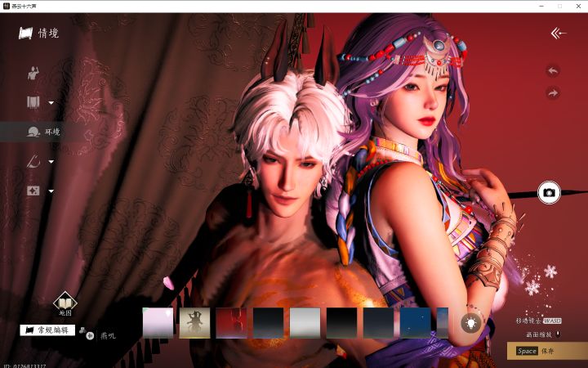The width and height of the screenshot is (588, 368).
Task: Click the Space 保存 save button
Action: click(x=547, y=351)
